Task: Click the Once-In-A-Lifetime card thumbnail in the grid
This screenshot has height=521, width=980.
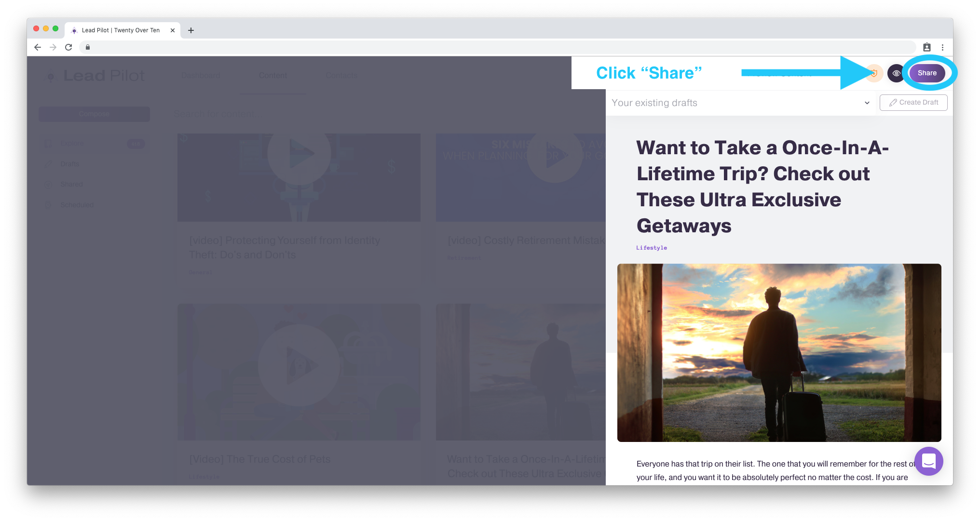Action: tap(521, 372)
